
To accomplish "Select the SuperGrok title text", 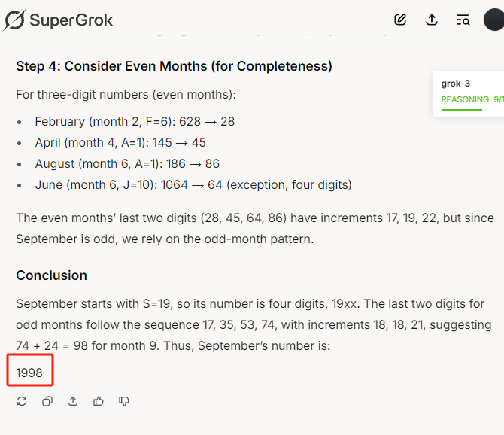I will click(x=71, y=20).
